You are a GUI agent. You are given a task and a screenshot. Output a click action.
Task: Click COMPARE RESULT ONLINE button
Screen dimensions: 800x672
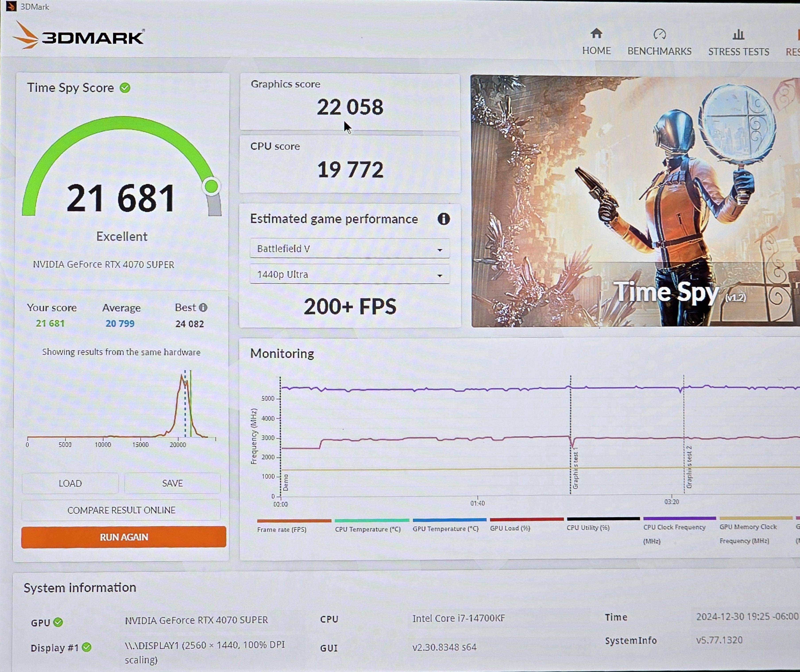point(121,510)
